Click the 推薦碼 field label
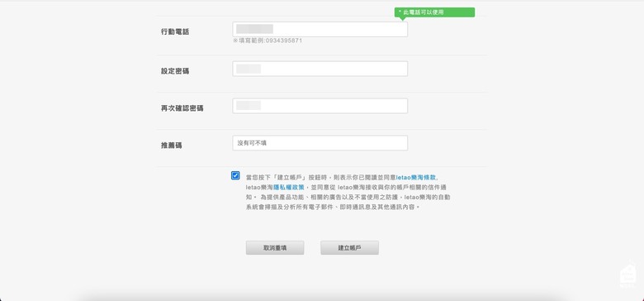This screenshot has height=301, width=644. [172, 146]
